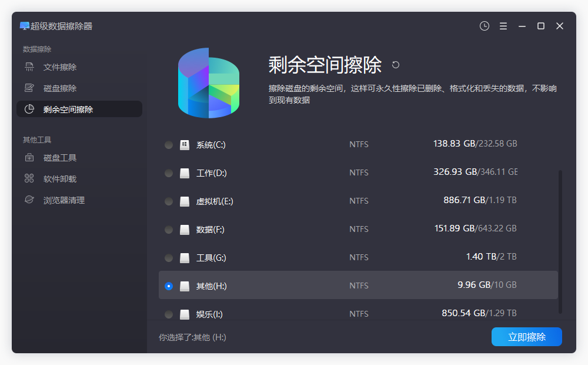The height and width of the screenshot is (365, 588).
Task: Select the 系统(C:) radio button
Action: pos(169,145)
